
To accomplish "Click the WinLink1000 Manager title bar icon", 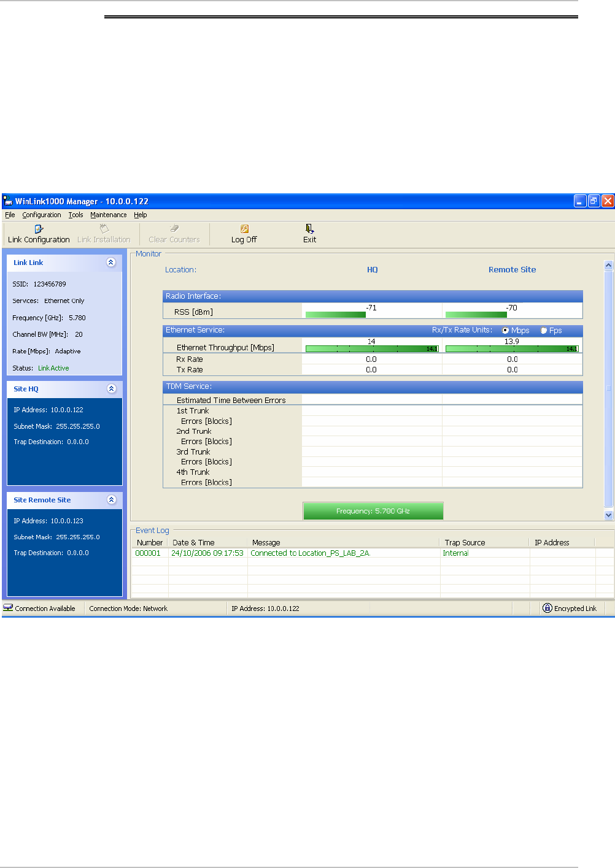I will 8,201.
